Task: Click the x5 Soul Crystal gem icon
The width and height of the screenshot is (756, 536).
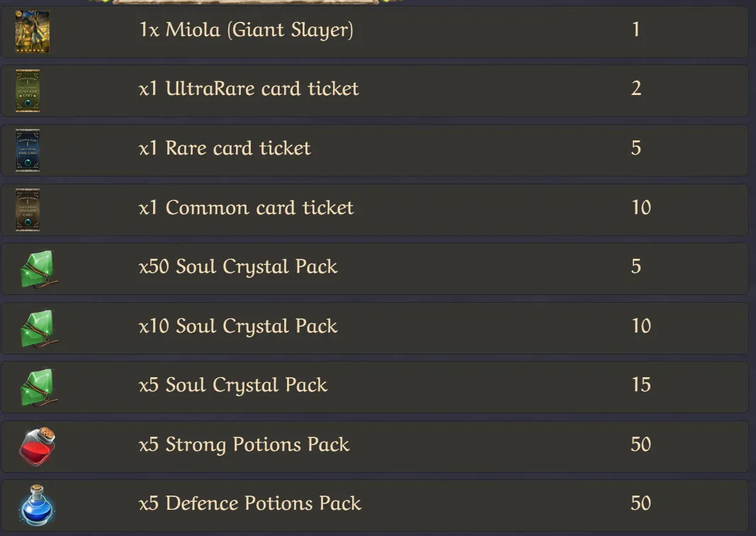Action: point(38,388)
